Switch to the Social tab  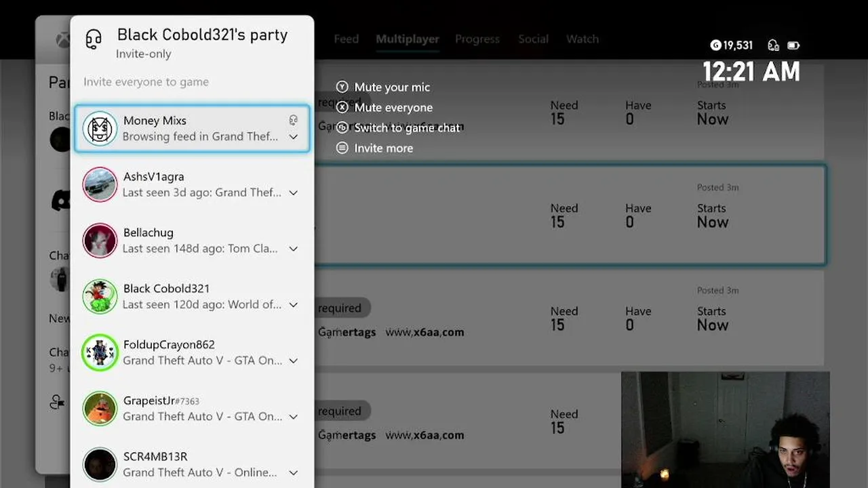(534, 39)
